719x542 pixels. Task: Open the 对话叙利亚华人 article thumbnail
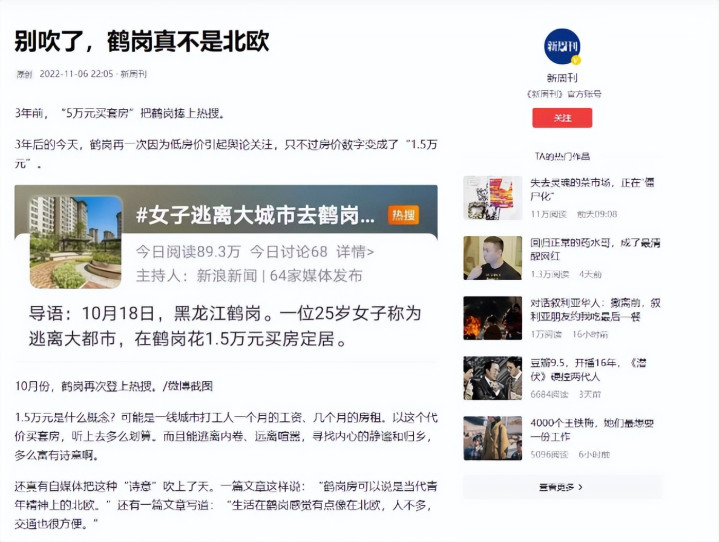pos(492,318)
